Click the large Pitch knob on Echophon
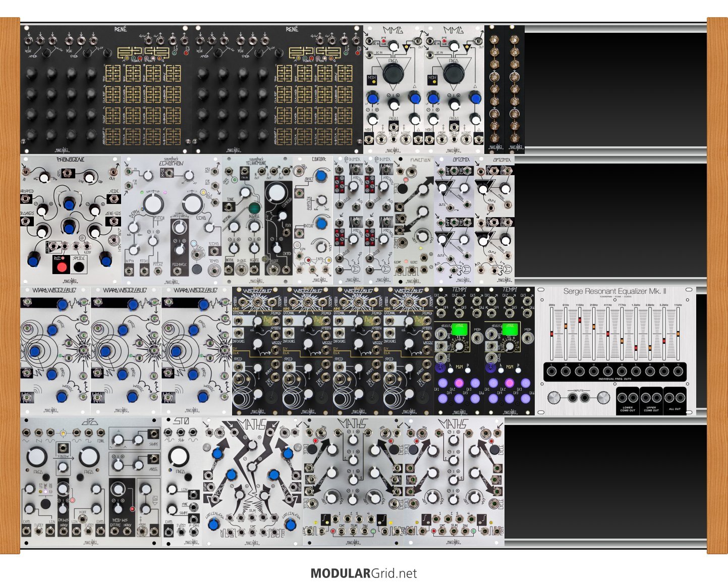The width and height of the screenshot is (728, 584). 152,204
